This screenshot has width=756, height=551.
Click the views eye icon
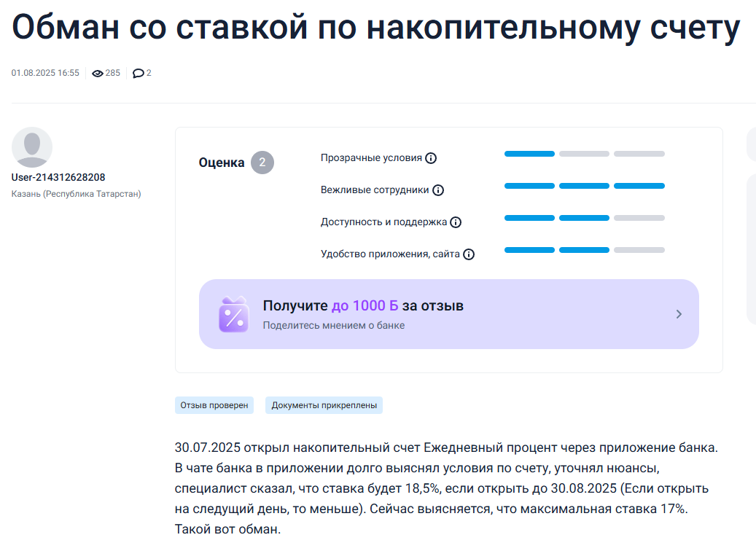pos(98,74)
